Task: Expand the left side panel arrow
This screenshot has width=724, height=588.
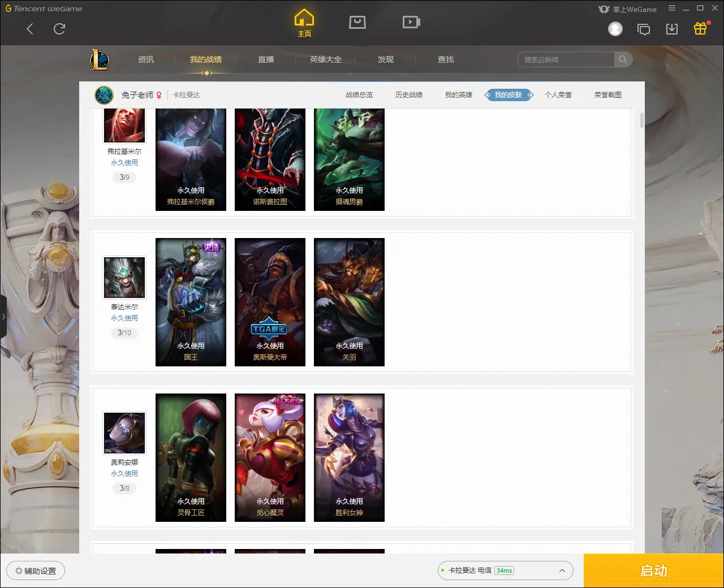Action: click(3, 317)
